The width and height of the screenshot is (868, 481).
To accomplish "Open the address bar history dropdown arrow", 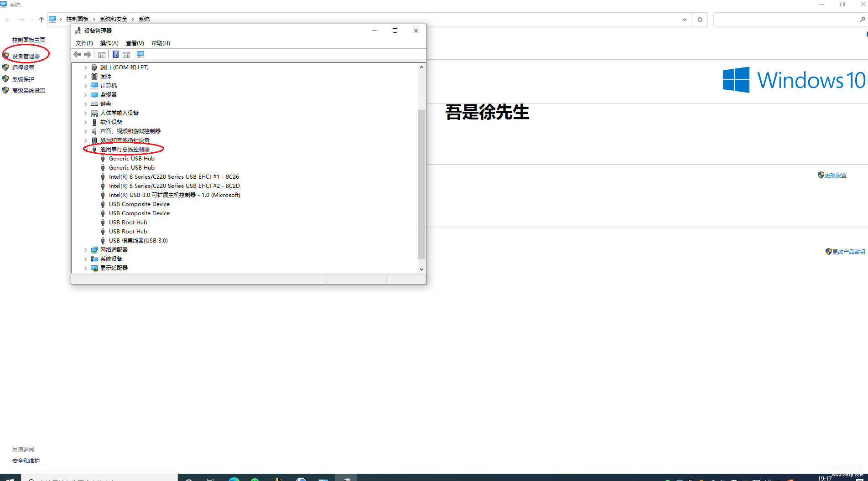I will (684, 19).
